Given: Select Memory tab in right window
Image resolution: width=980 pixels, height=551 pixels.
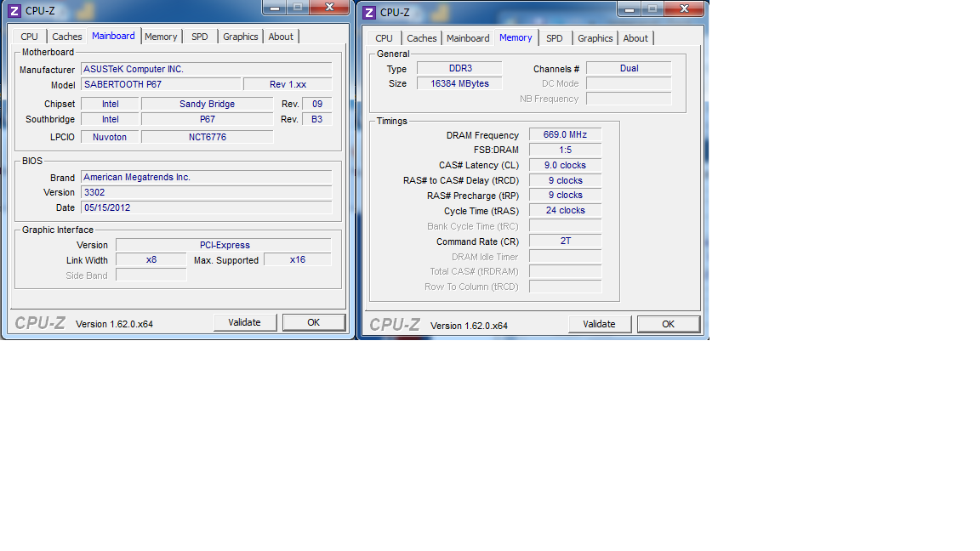Looking at the screenshot, I should [516, 37].
